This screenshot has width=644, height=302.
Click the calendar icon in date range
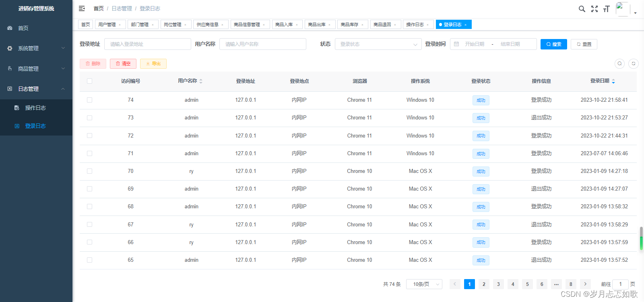click(x=456, y=44)
